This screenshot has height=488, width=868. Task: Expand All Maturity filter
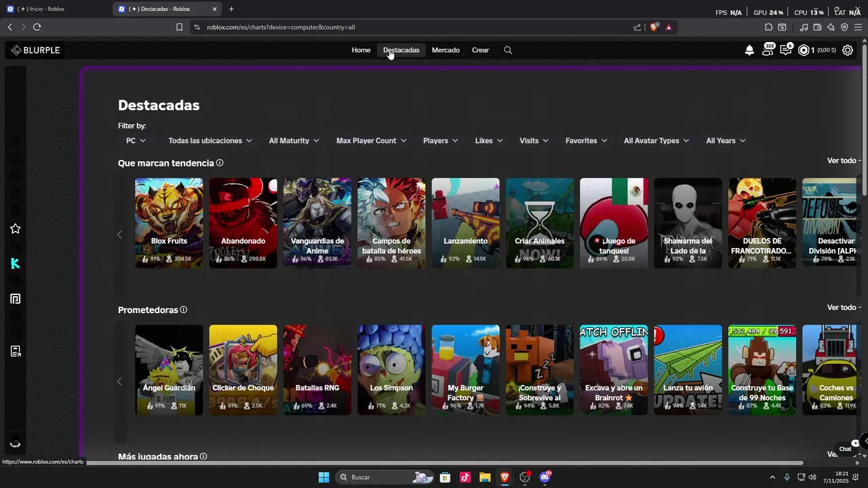(x=294, y=141)
